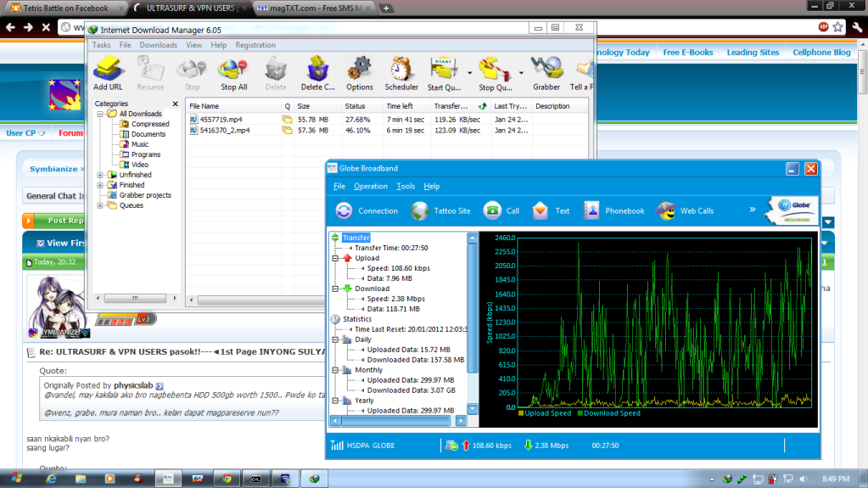Click the Connection icon in Globe Broadband
Viewport: 868px width, 488px height.
point(344,210)
